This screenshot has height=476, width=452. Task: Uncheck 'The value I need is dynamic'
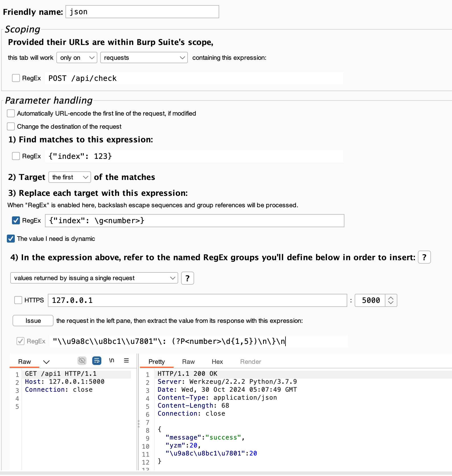pos(11,239)
